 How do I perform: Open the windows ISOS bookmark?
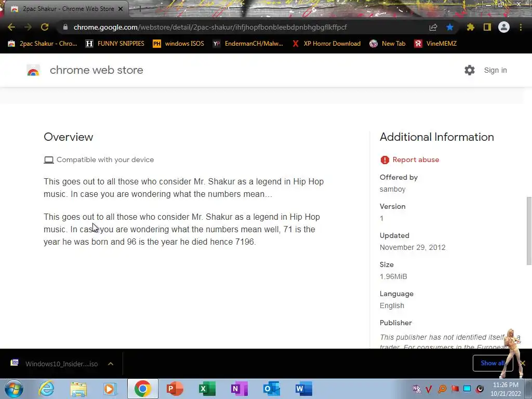click(x=179, y=44)
